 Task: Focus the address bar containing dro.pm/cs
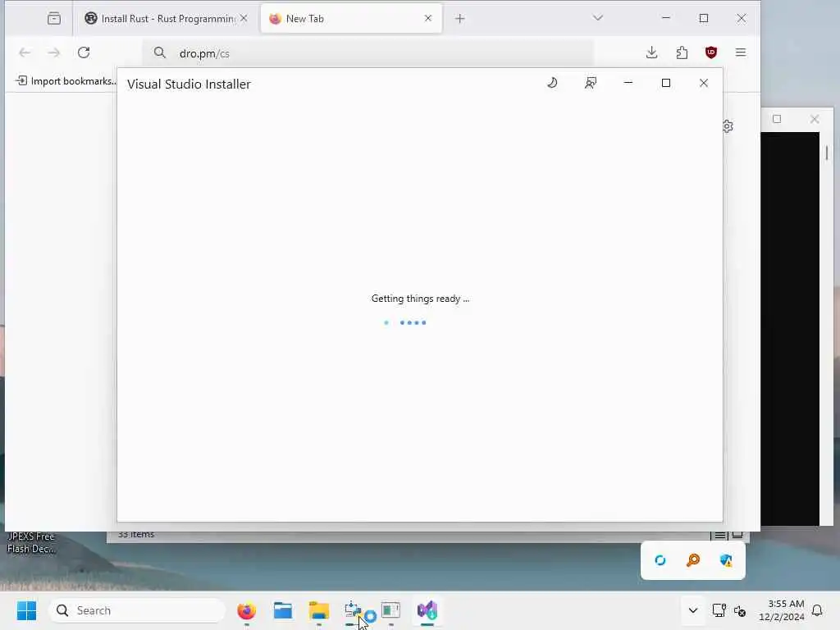368,53
